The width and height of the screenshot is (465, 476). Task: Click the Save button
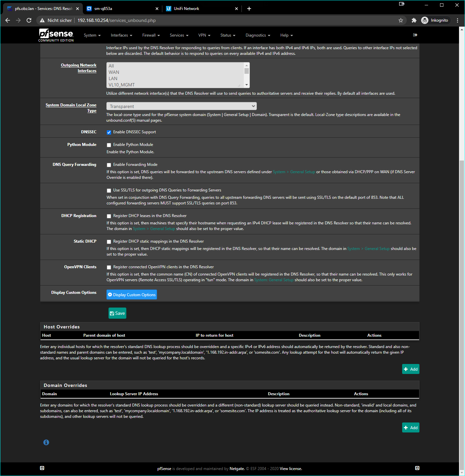click(117, 313)
